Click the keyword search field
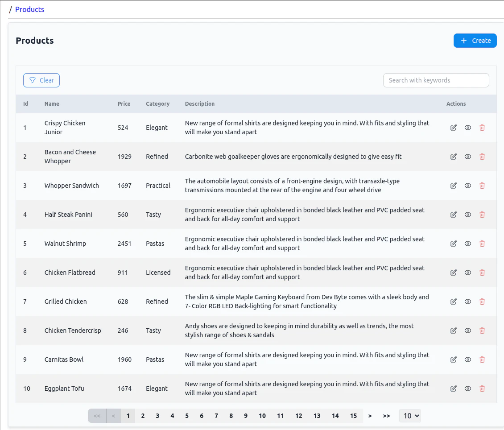The width and height of the screenshot is (504, 430). [x=436, y=80]
